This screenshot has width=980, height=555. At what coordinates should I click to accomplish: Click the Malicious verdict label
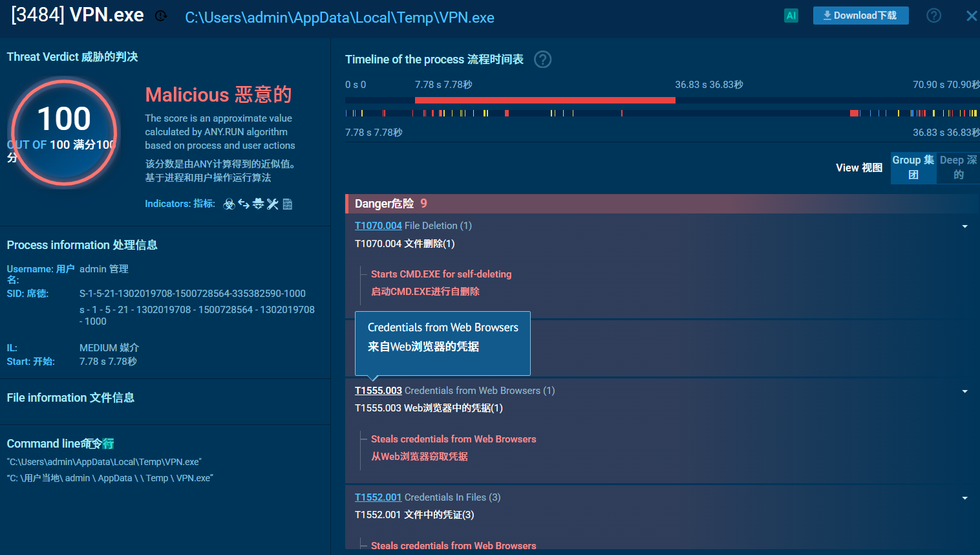[218, 95]
